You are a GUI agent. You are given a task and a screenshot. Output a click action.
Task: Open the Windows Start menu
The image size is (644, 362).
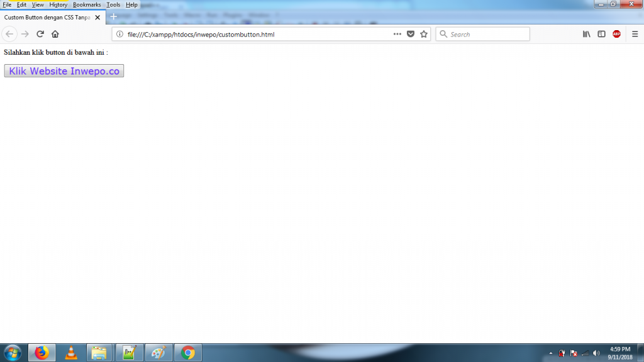click(13, 353)
